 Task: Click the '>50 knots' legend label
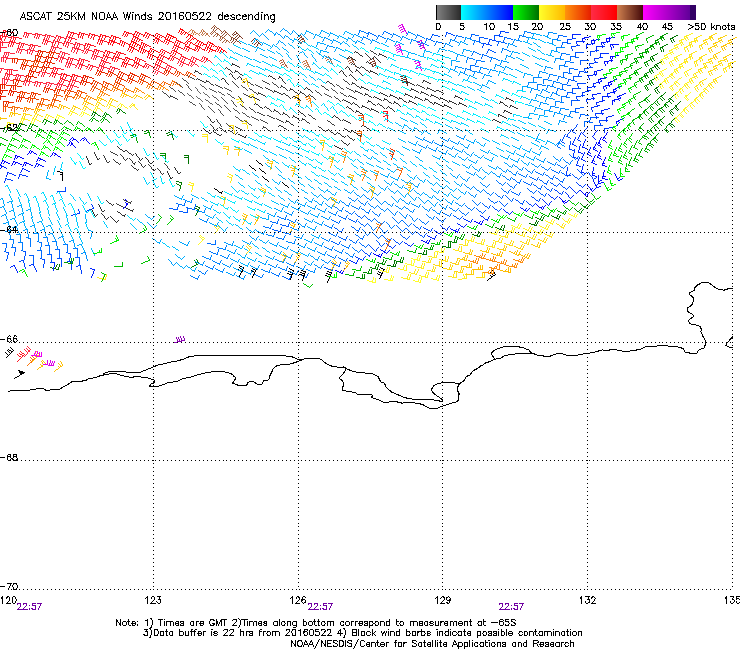click(x=711, y=27)
